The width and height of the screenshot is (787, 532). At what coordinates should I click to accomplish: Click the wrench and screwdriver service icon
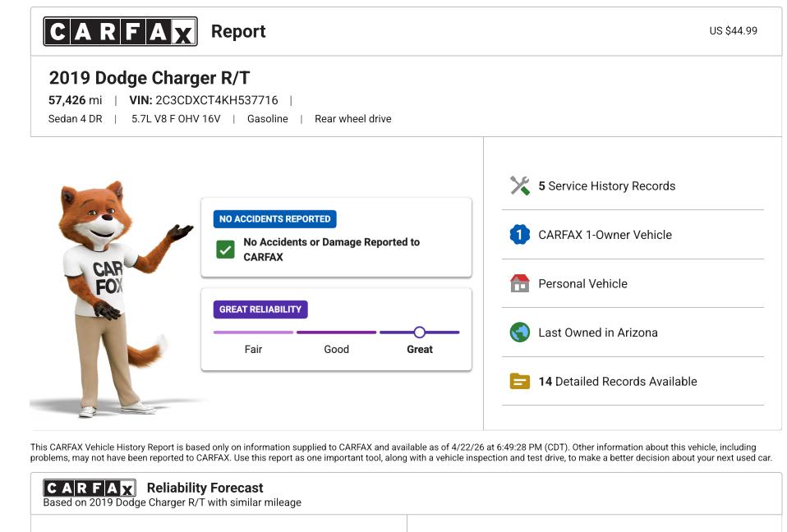pyautogui.click(x=519, y=186)
